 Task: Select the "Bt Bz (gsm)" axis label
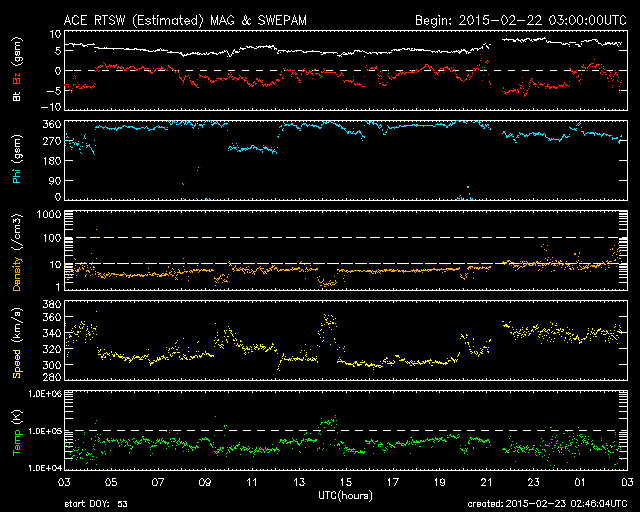coord(17,69)
